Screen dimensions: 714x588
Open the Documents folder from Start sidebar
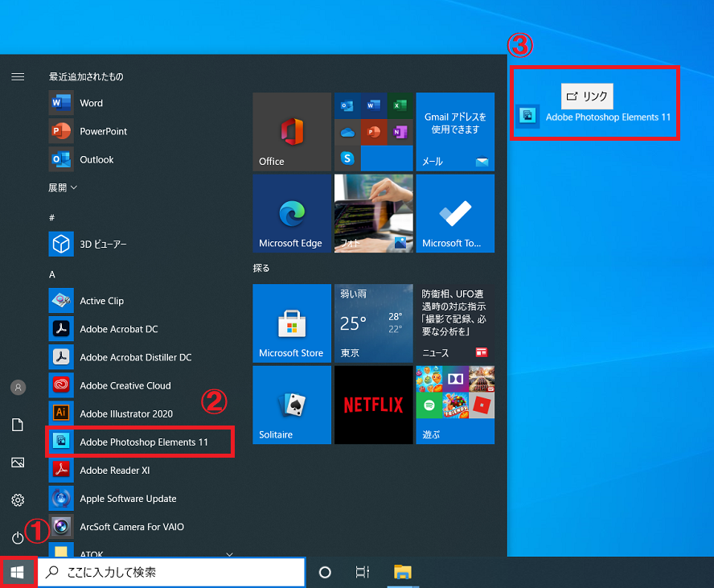pyautogui.click(x=18, y=425)
